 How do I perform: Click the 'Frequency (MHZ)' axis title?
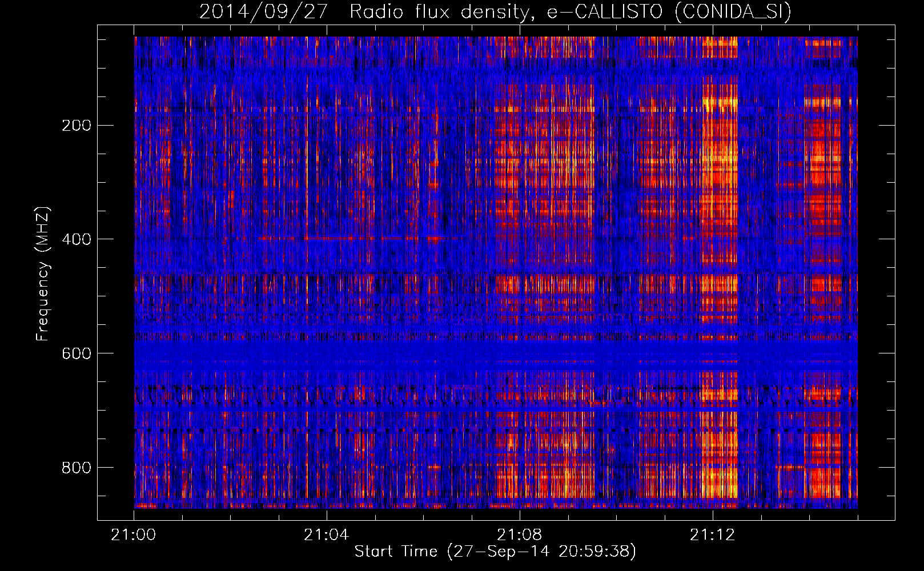43,274
